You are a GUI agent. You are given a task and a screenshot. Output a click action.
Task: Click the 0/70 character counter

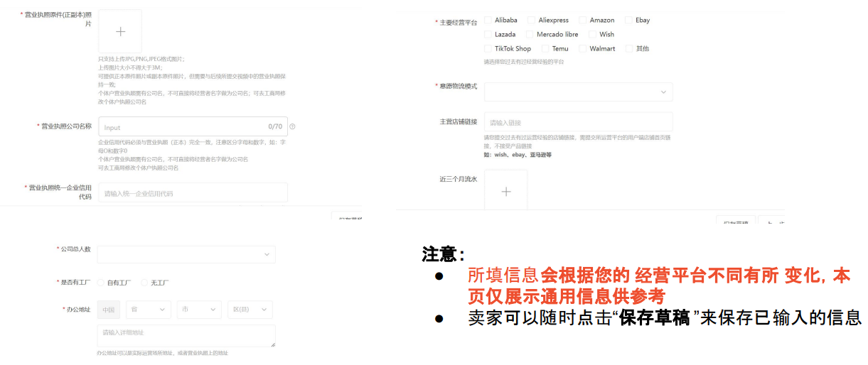275,126
